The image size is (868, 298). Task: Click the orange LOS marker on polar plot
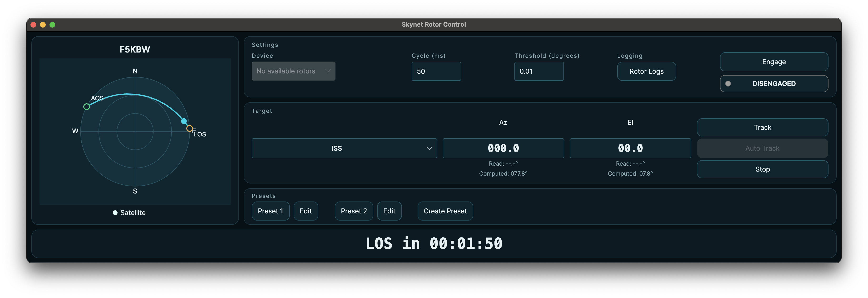[190, 129]
